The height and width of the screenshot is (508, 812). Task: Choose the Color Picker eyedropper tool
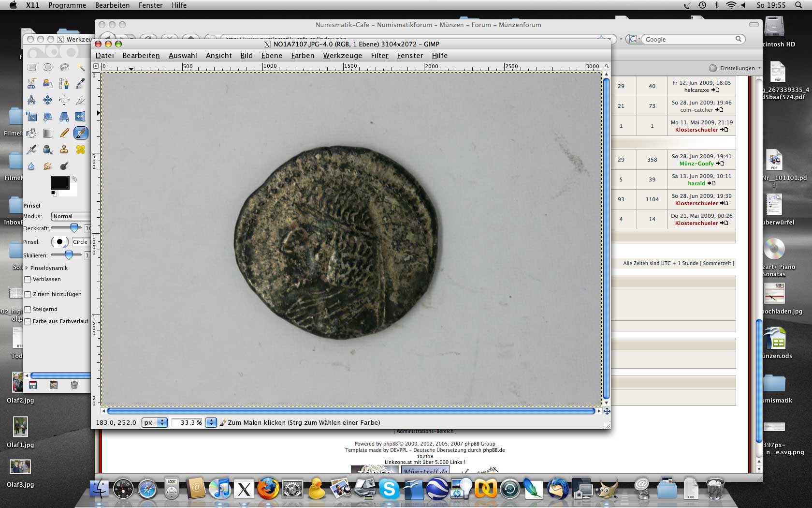[x=80, y=84]
